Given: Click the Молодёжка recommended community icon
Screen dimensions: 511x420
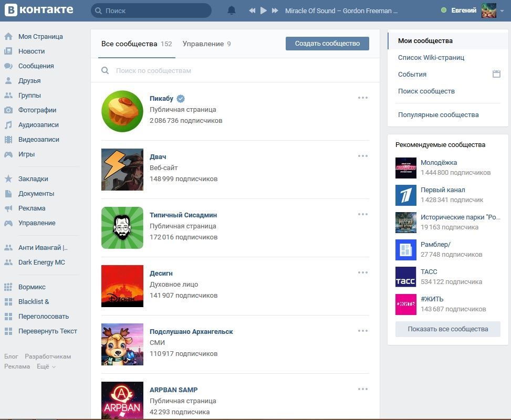Looking at the screenshot, I should 406,168.
